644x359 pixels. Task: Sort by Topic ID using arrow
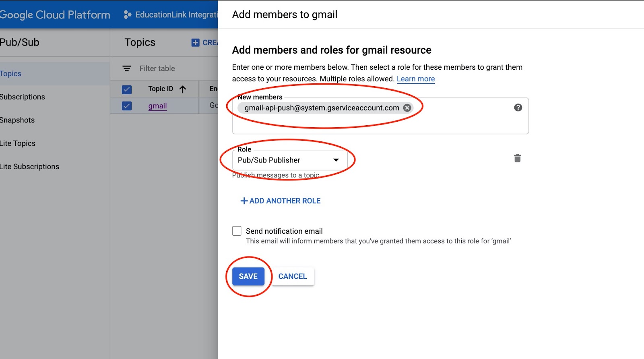tap(183, 89)
